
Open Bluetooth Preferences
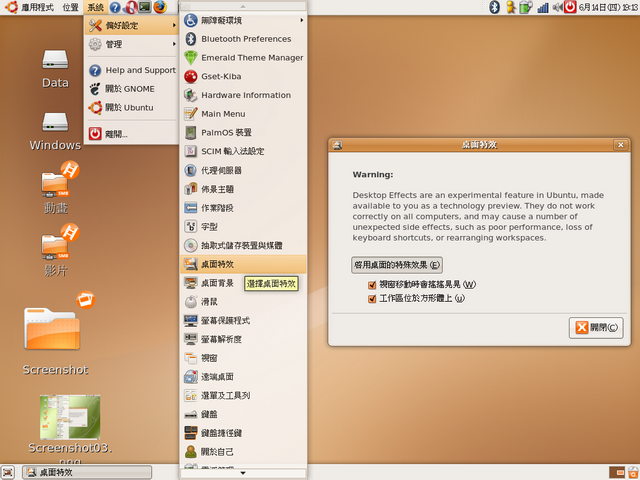point(243,39)
